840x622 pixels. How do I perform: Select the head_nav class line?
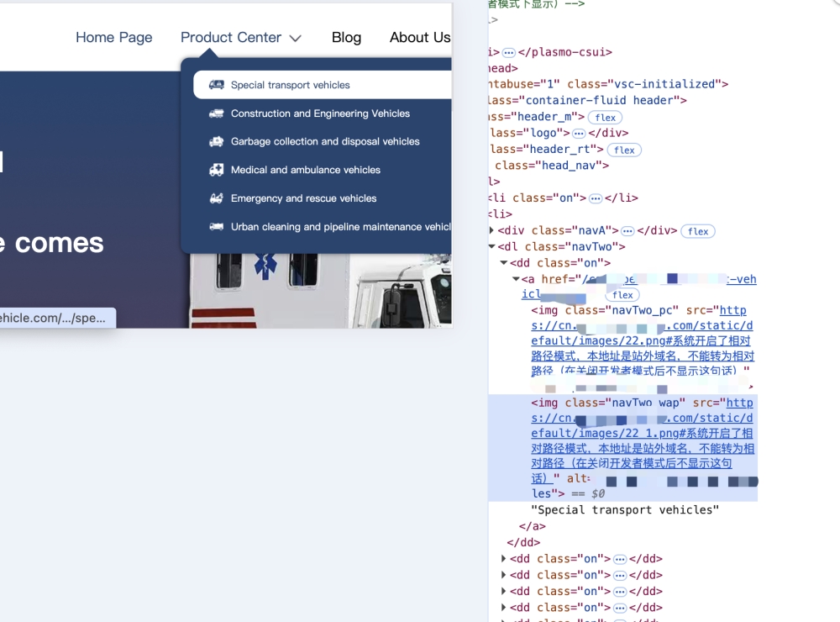552,166
